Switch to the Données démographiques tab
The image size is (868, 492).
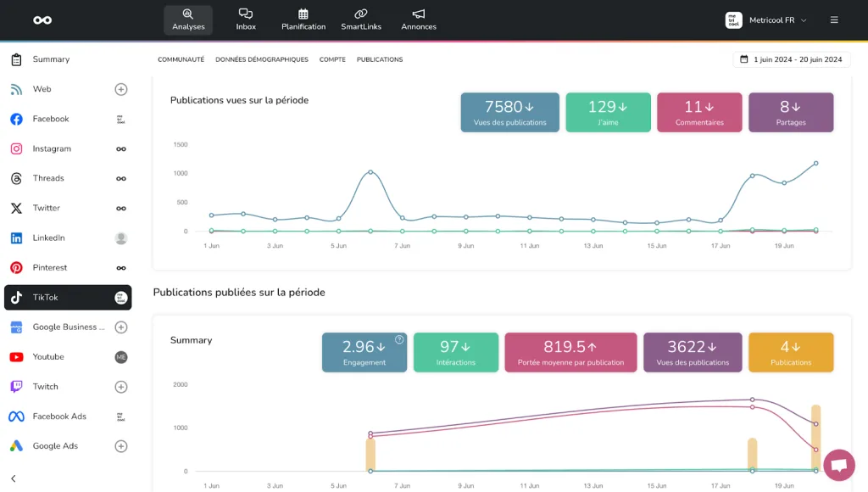pos(262,59)
